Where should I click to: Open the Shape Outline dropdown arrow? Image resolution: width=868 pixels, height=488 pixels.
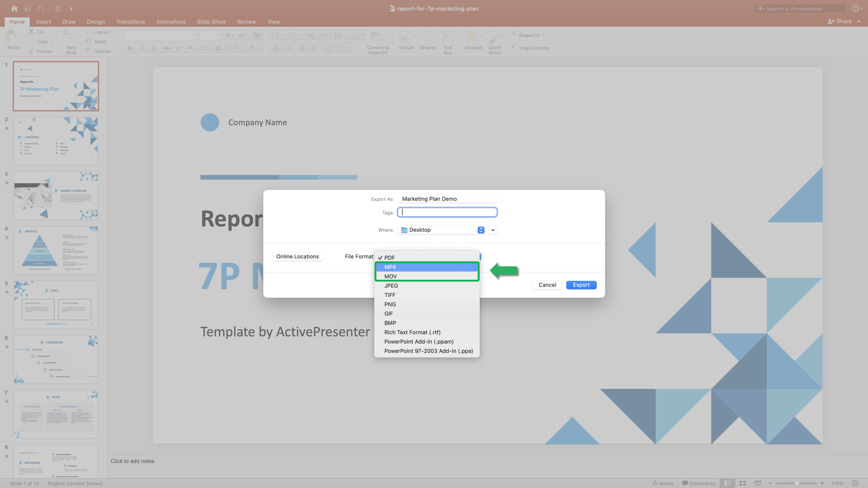(552, 48)
